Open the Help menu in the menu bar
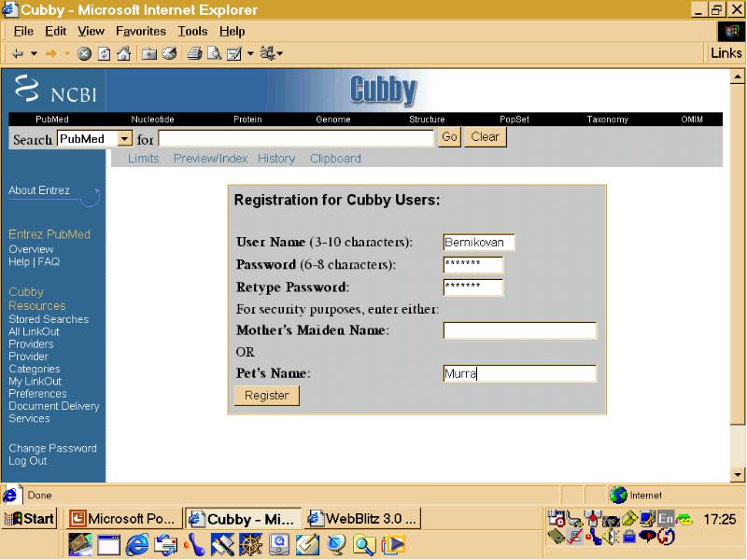 (x=232, y=32)
